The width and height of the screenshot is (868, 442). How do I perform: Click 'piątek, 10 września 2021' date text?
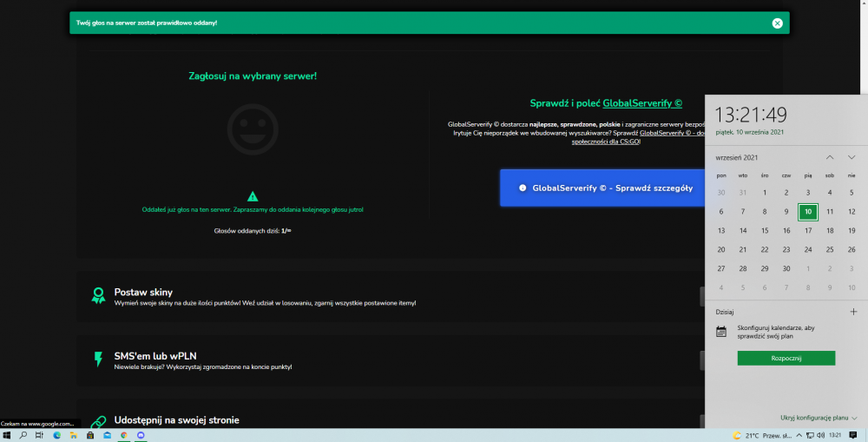pos(750,132)
